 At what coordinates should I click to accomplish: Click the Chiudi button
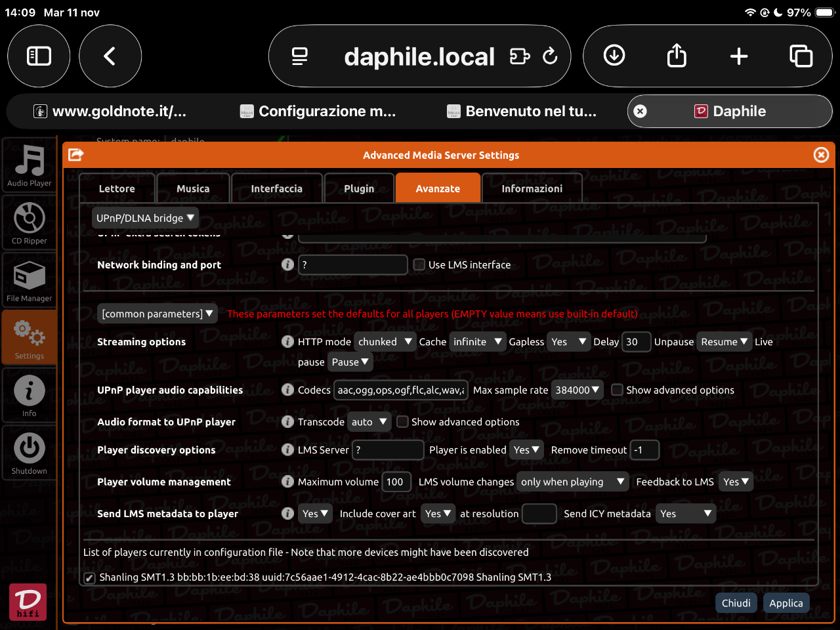(x=736, y=603)
